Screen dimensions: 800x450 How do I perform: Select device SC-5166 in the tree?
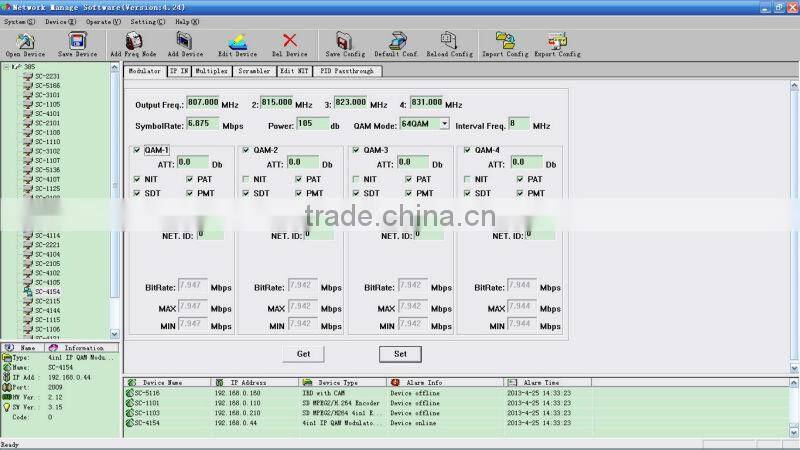pyautogui.click(x=47, y=85)
